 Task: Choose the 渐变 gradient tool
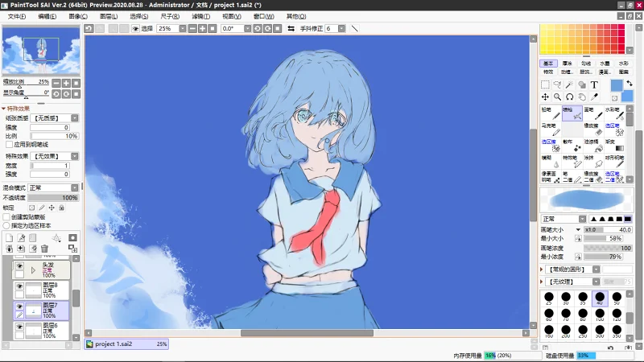click(x=615, y=146)
